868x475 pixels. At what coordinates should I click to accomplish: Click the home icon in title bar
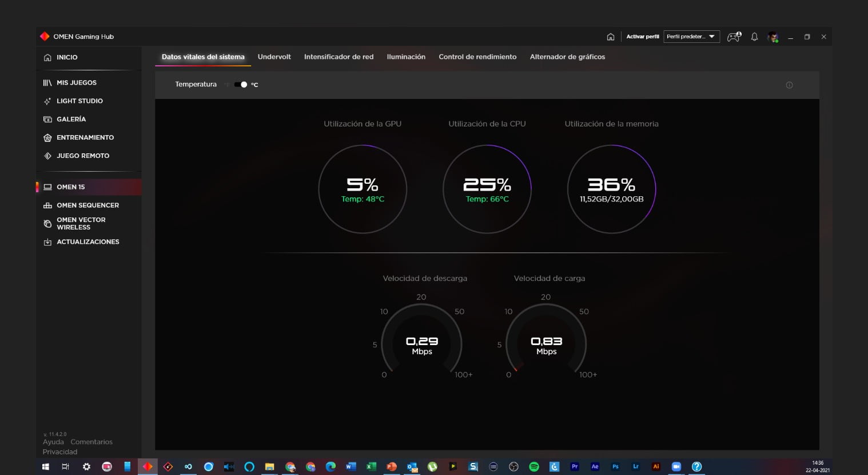[x=611, y=37]
